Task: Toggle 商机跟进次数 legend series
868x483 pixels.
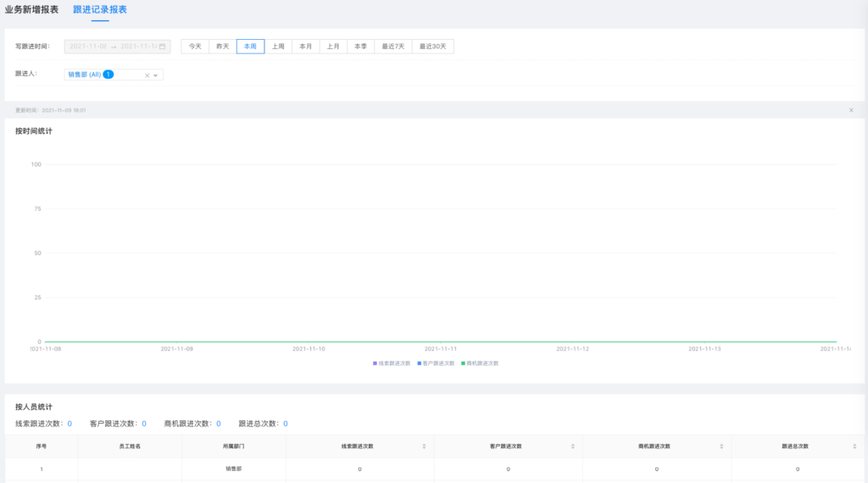Action: tap(480, 363)
